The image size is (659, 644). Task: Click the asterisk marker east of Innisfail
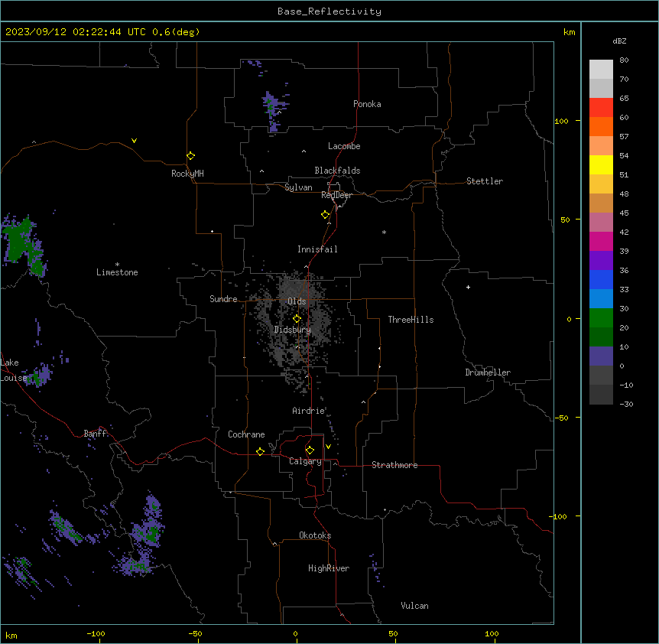click(x=384, y=232)
